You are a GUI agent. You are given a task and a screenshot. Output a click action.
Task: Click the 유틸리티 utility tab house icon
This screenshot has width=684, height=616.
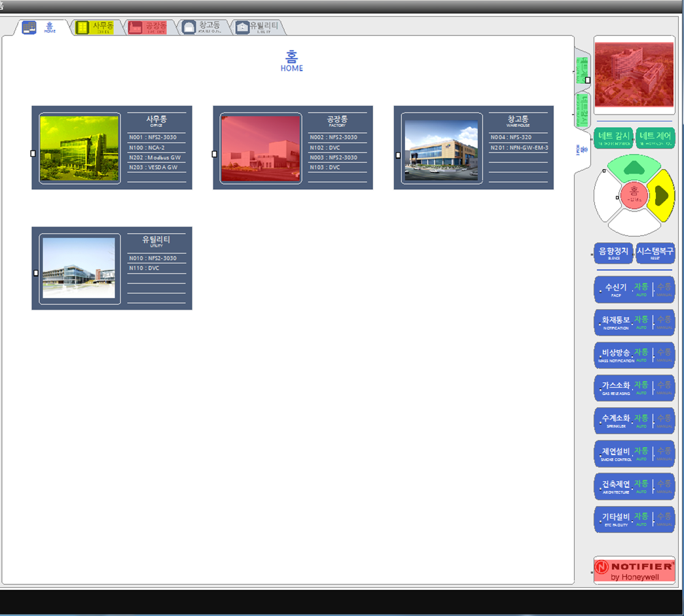tap(243, 27)
